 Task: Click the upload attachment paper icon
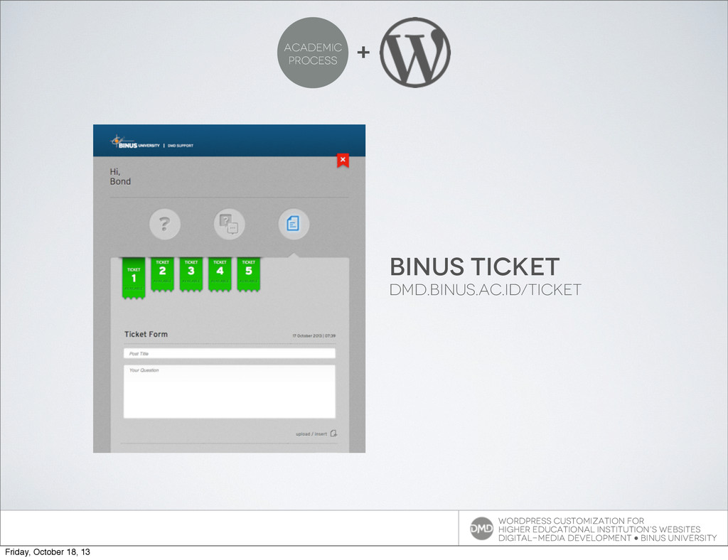pyautogui.click(x=333, y=434)
